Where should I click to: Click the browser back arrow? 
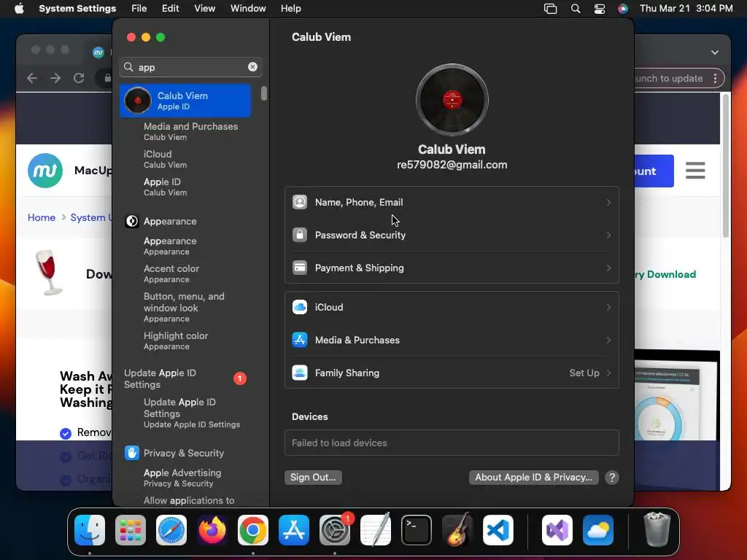pyautogui.click(x=32, y=78)
